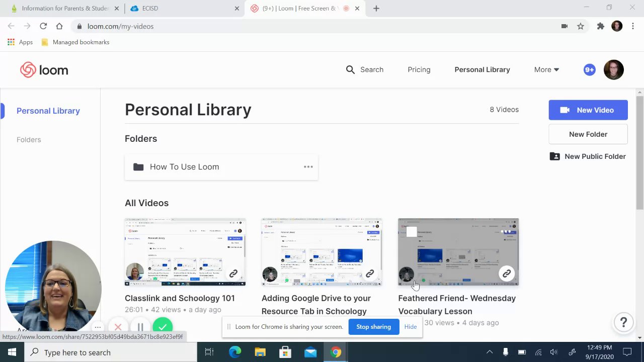Image resolution: width=644 pixels, height=362 pixels.
Task: Open the Classlink and Schoology 101 thumbnail
Action: (x=185, y=252)
